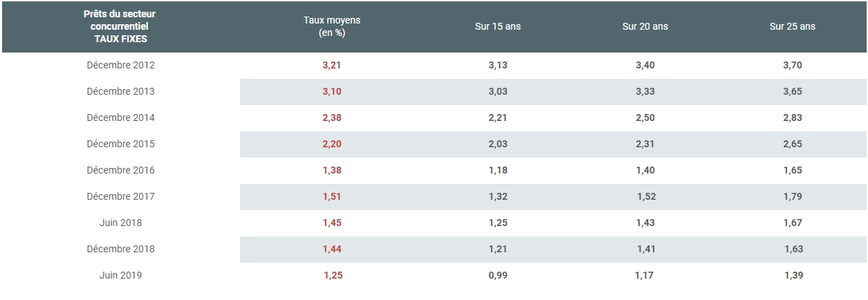Click the 'Sur 20 ans' column header
This screenshot has height=300, width=868.
[645, 26]
